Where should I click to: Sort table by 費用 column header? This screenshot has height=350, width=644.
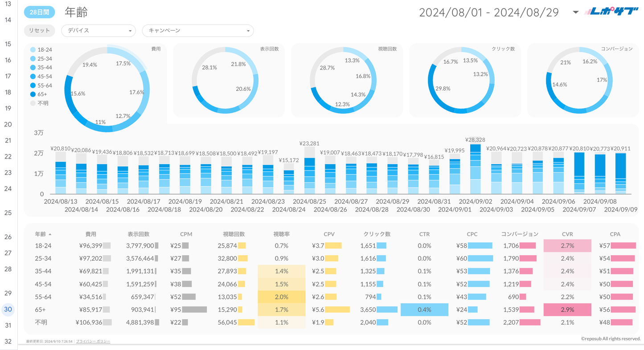pyautogui.click(x=91, y=234)
